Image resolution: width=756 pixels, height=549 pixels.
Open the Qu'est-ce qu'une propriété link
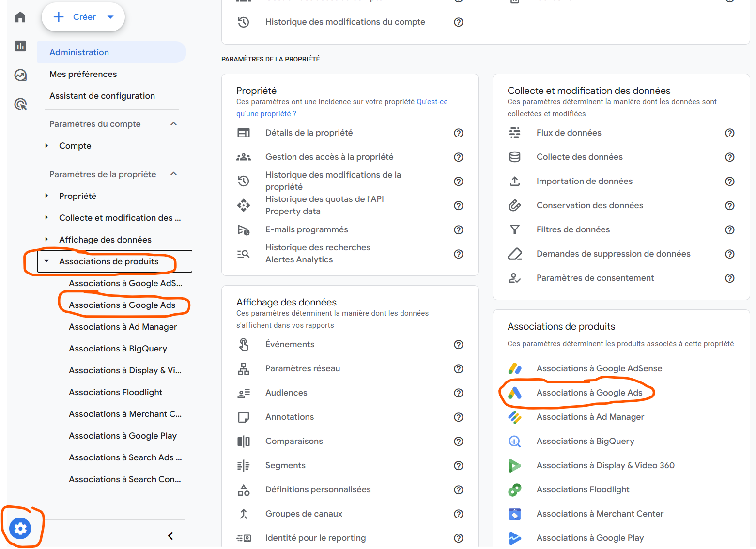(x=432, y=102)
